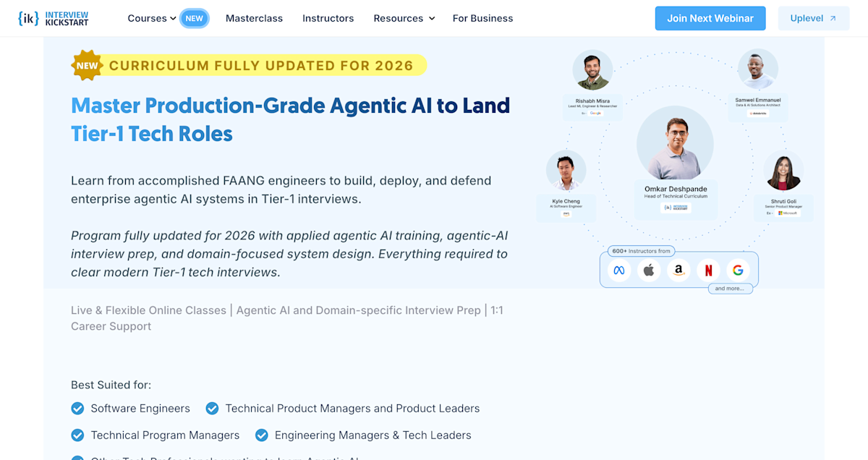Click the Amazon logo icon
868x460 pixels.
tap(678, 270)
